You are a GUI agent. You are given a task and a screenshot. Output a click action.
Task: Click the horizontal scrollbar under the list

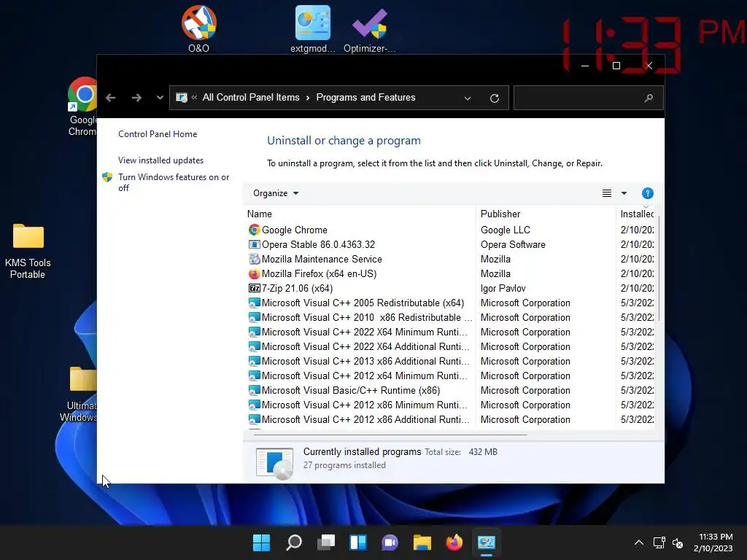pyautogui.click(x=390, y=435)
